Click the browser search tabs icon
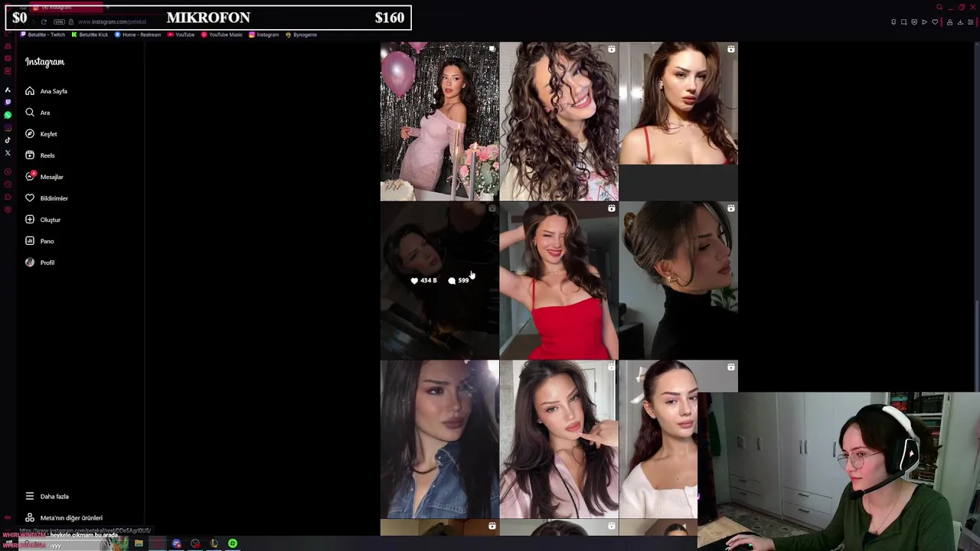The width and height of the screenshot is (980, 551). [939, 8]
